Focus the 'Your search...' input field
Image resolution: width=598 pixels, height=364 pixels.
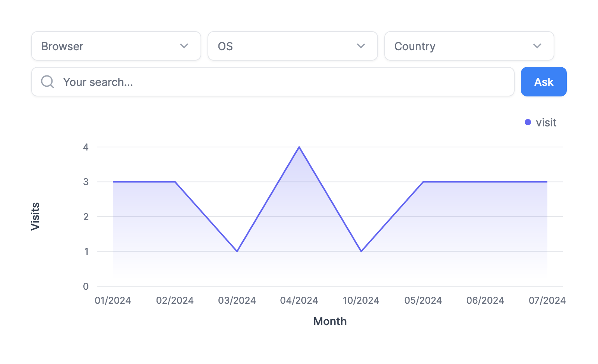click(x=273, y=82)
